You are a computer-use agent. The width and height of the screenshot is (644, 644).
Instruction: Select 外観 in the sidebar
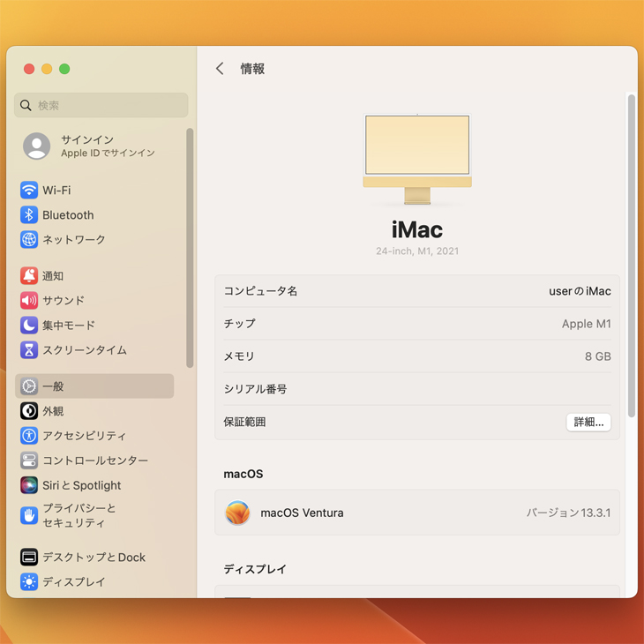(53, 411)
